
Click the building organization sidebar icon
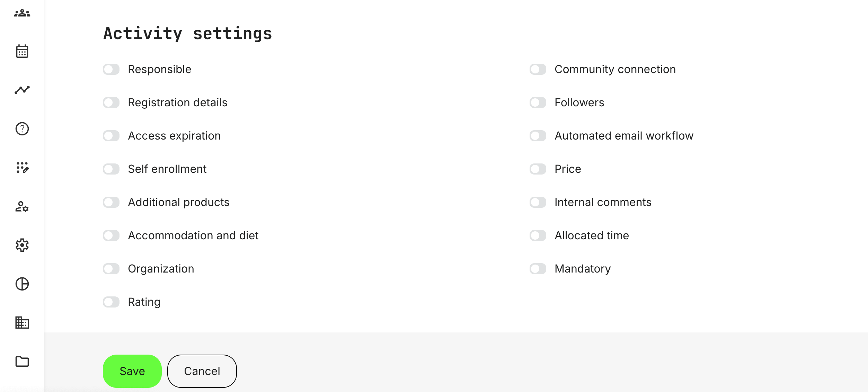point(22,323)
